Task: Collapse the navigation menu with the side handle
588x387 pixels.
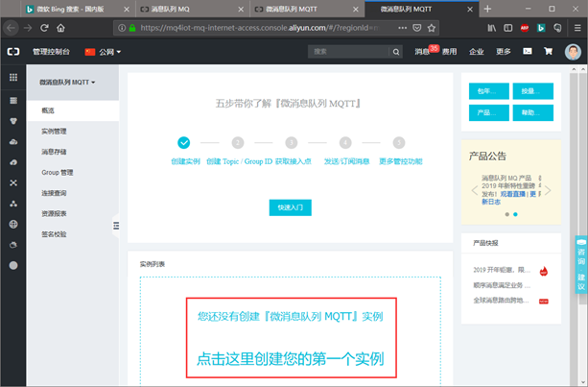Action: [x=116, y=226]
